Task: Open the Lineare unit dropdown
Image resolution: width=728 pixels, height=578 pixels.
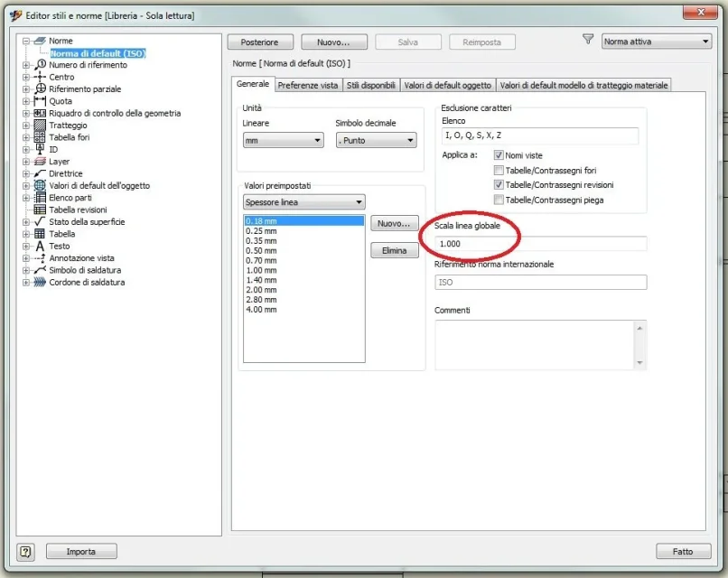Action: (284, 140)
